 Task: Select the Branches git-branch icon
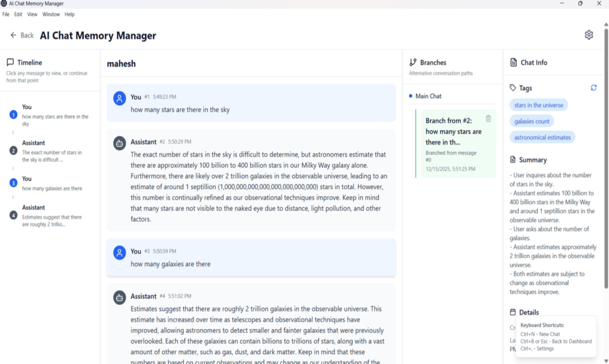pos(413,62)
